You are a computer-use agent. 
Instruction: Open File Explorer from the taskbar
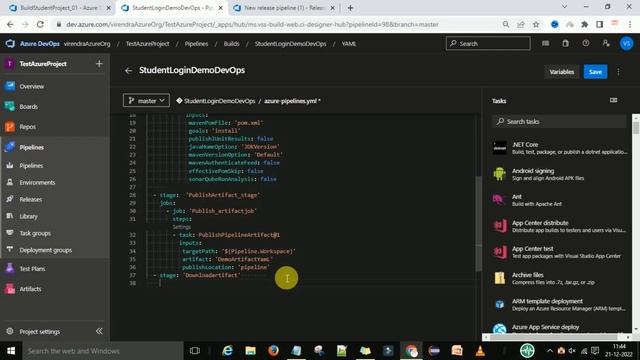250,351
